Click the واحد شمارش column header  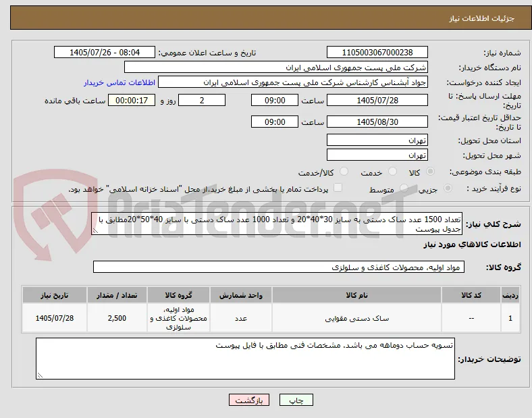point(241,295)
